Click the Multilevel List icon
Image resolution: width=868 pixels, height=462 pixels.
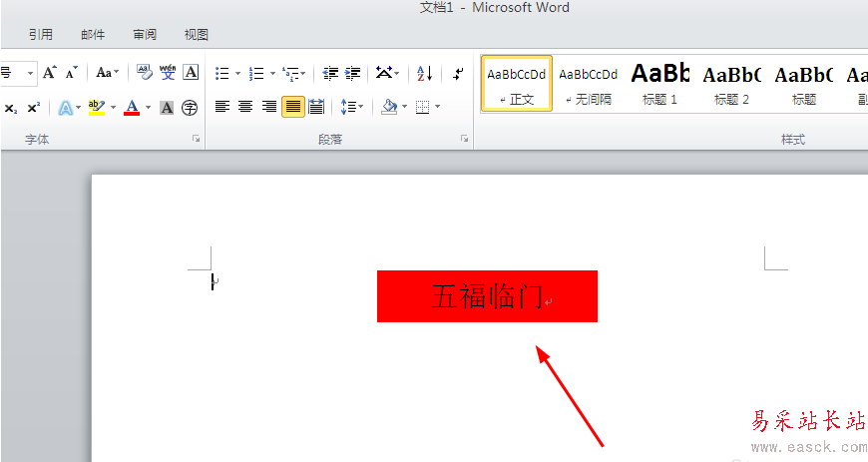[x=290, y=73]
